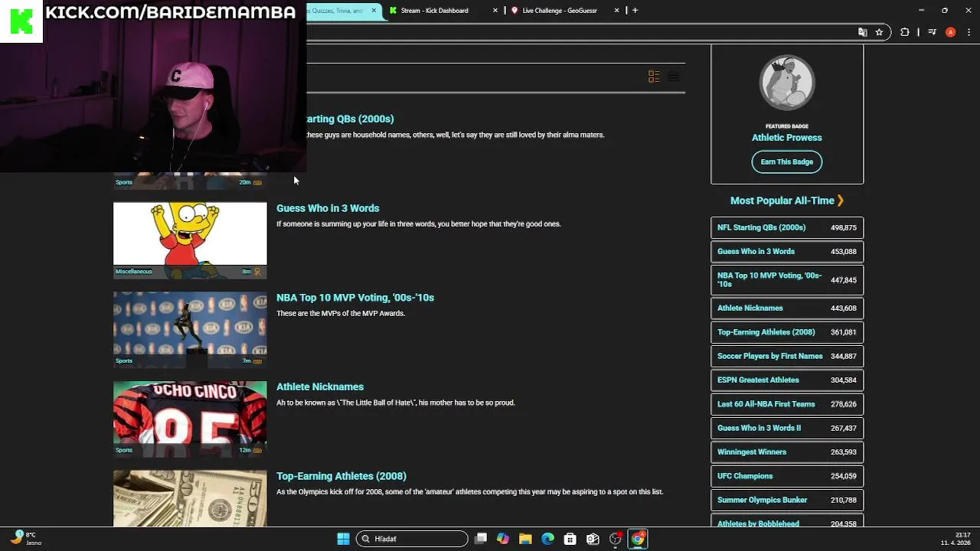Image resolution: width=980 pixels, height=551 pixels.
Task: Click the Kick logo in the stream overlay
Action: 21,21
